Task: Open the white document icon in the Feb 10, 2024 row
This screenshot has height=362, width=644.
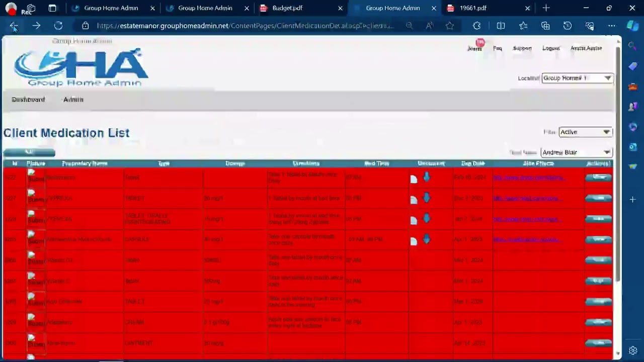Action: click(414, 179)
